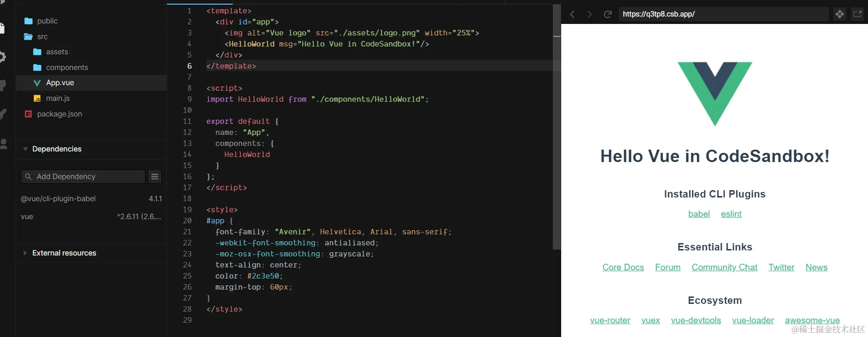Click the "App" name string on line 12
This screenshot has height=337, width=868.
click(x=254, y=133)
